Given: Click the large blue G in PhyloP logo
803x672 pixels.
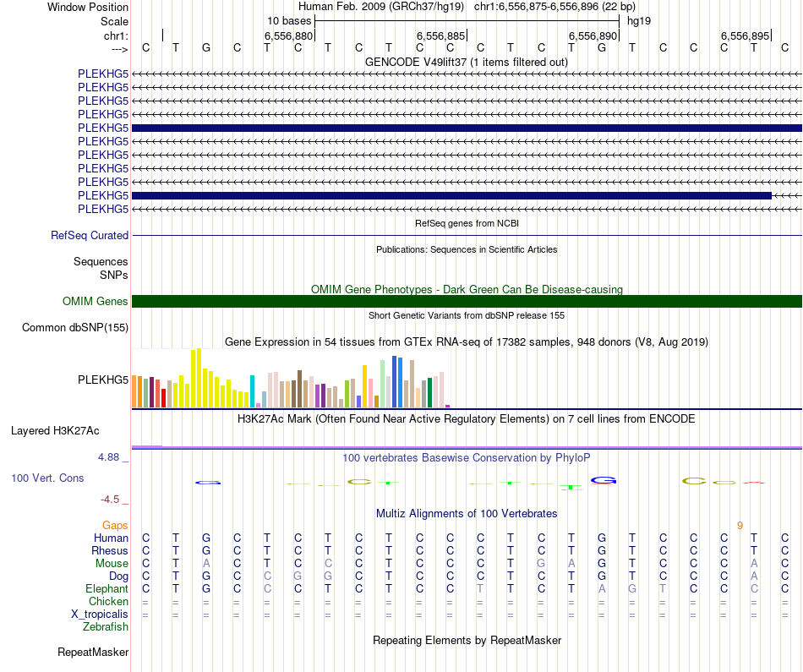Looking at the screenshot, I should [x=604, y=480].
